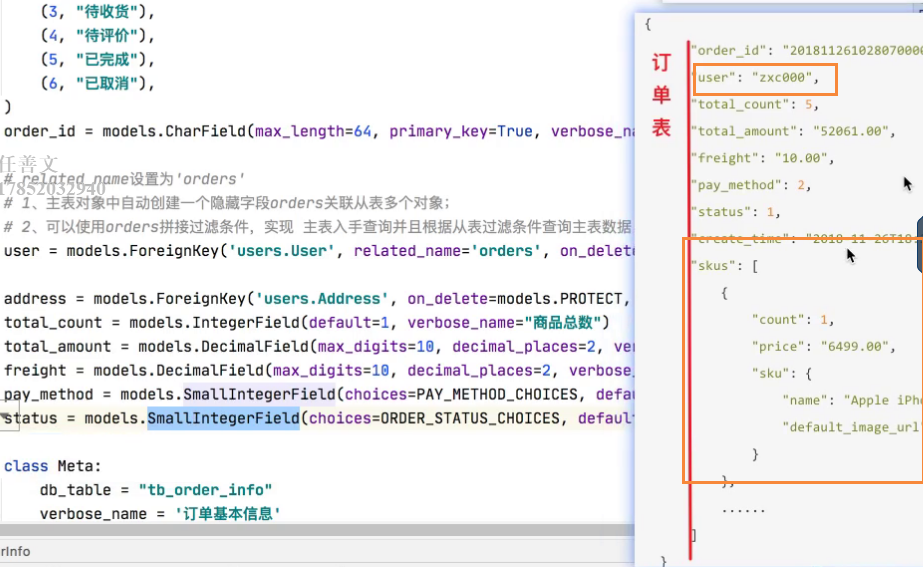This screenshot has width=923, height=567.
Task: Click "default_image_url" key in JSON
Action: click(852, 427)
